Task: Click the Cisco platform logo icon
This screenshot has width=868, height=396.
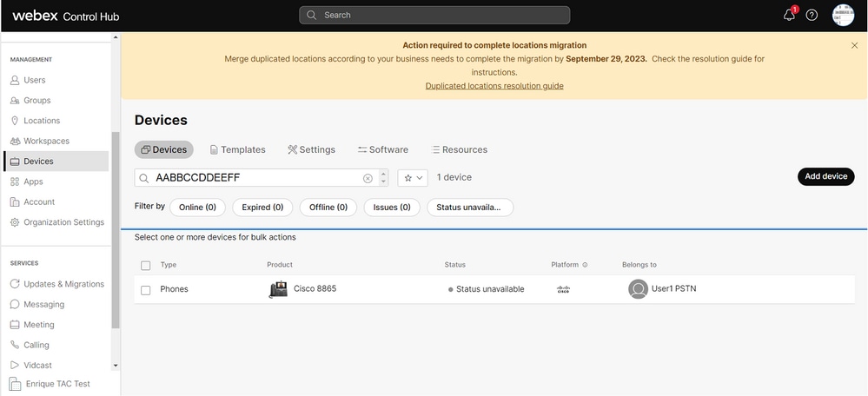Action: [564, 289]
